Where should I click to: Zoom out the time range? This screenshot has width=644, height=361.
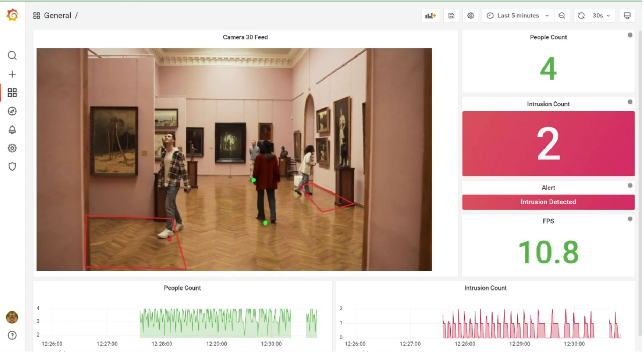(562, 16)
